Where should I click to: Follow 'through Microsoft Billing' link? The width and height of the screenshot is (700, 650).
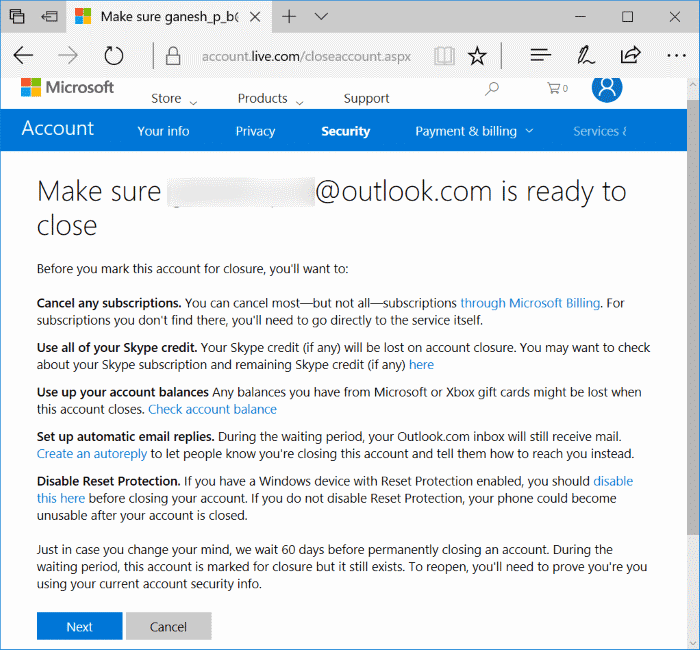530,303
